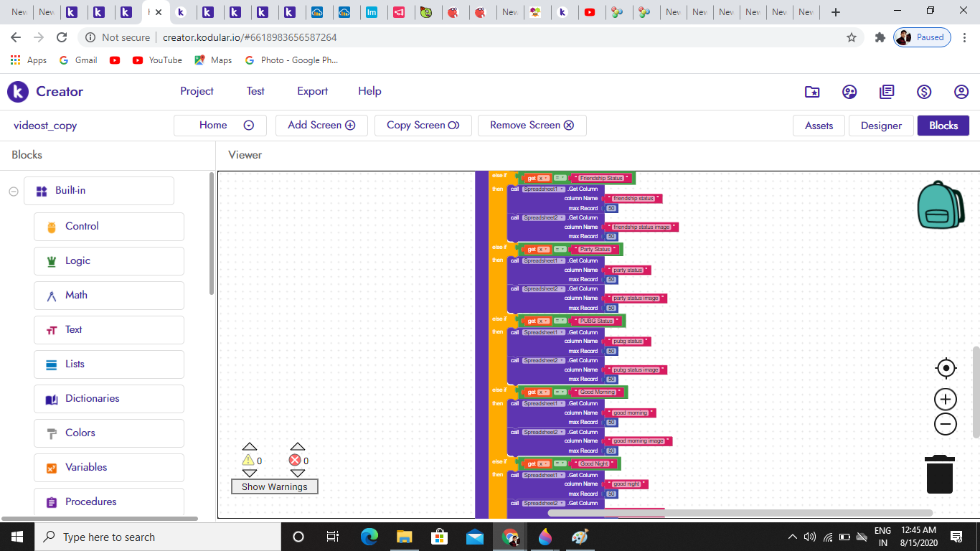Zoom out with the minus icon
The height and width of the screenshot is (551, 980).
click(x=946, y=424)
